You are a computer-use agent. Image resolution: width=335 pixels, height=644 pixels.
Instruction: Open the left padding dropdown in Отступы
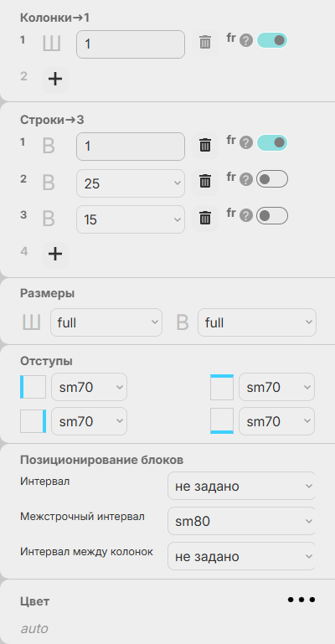(89, 387)
